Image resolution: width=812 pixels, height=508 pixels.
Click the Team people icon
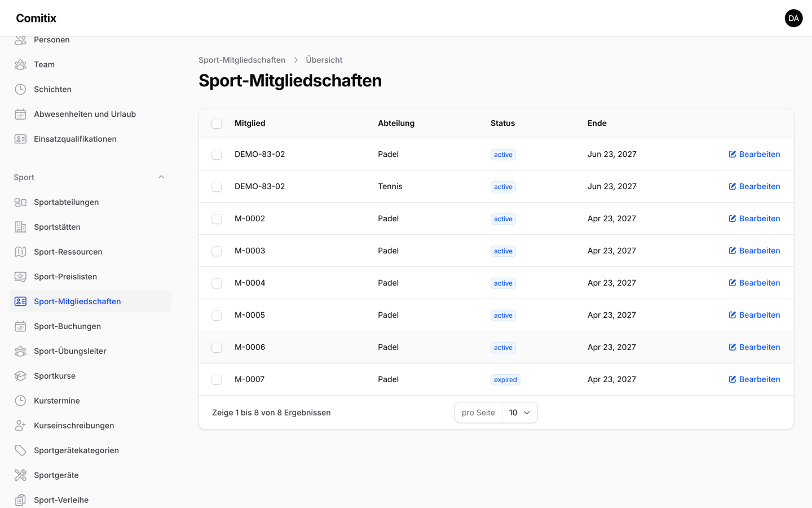[x=20, y=64]
